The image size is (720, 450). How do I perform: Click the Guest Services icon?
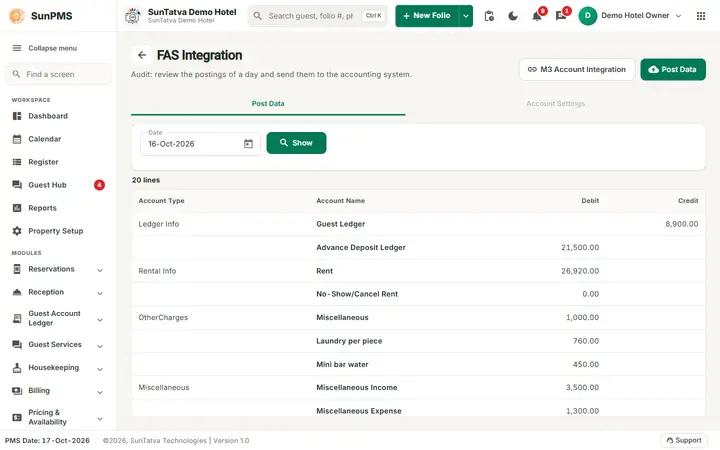(17, 344)
